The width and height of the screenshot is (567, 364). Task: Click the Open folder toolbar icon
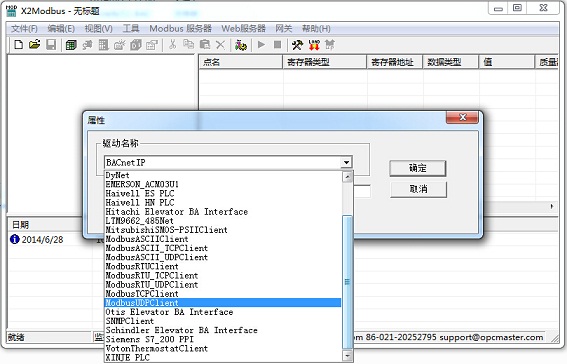click(x=34, y=45)
